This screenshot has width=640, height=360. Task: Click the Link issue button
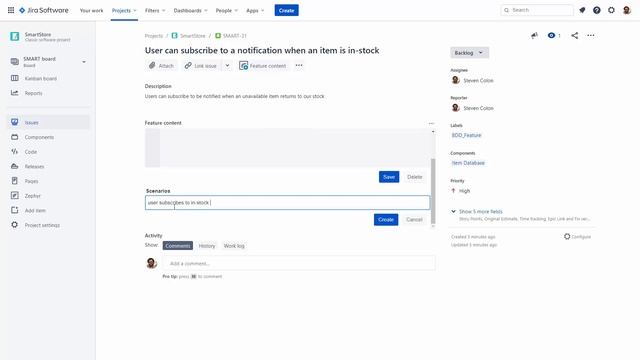point(200,66)
